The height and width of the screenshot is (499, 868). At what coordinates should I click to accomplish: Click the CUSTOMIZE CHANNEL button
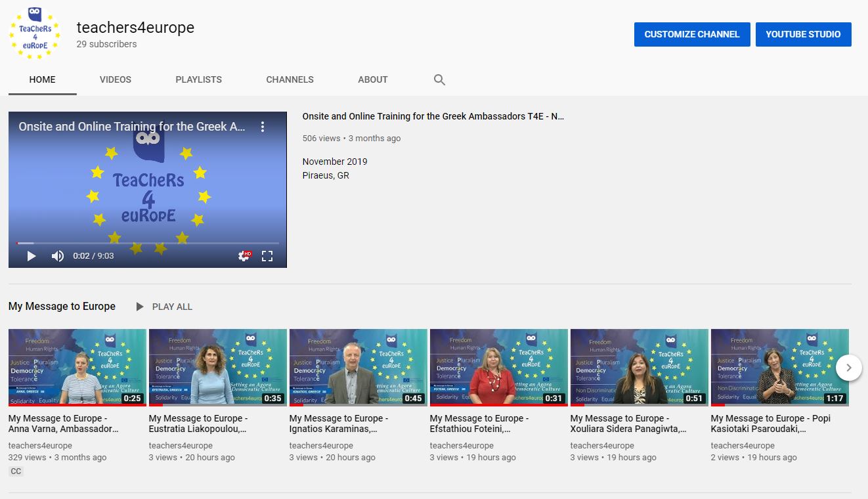coord(692,34)
